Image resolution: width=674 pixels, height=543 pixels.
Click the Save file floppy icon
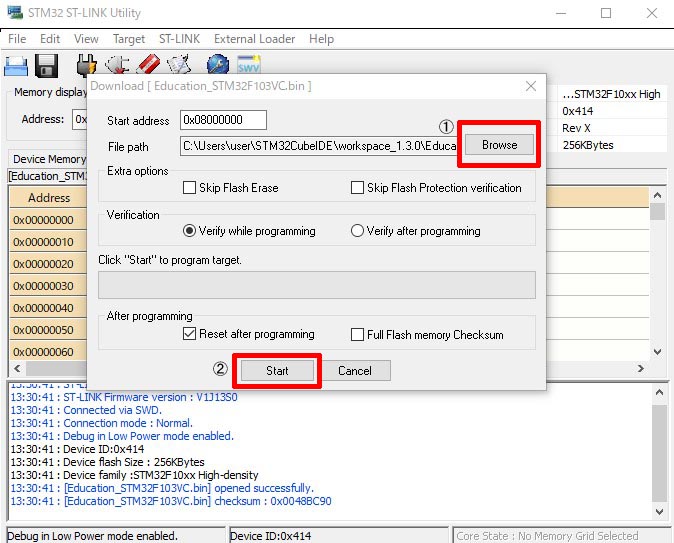pos(46,66)
